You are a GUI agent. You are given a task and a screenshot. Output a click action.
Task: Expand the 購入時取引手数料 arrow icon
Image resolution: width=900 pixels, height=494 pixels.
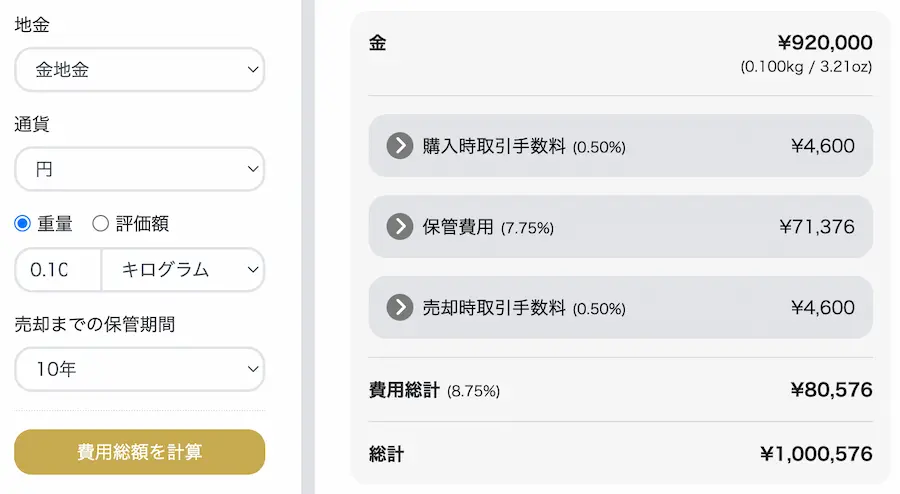pos(399,146)
